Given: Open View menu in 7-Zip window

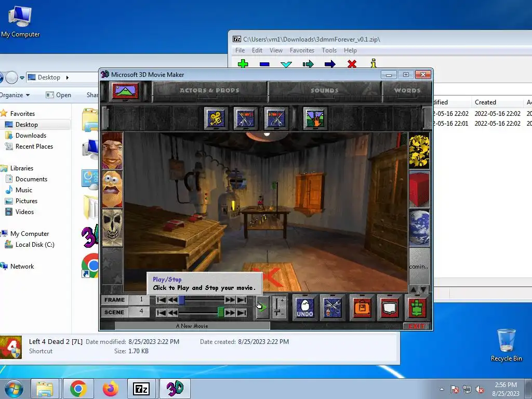Looking at the screenshot, I should tap(276, 50).
